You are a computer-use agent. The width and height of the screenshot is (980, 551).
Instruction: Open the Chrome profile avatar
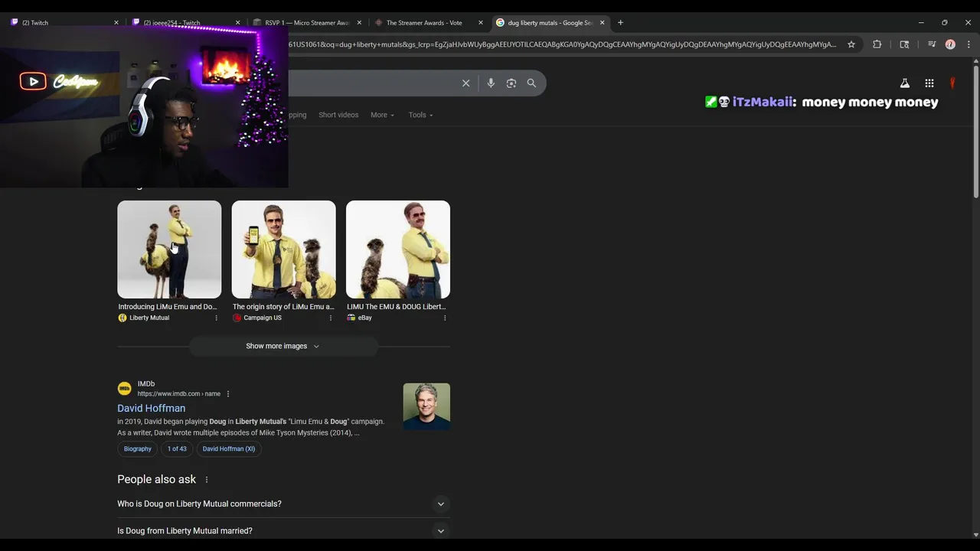click(950, 44)
